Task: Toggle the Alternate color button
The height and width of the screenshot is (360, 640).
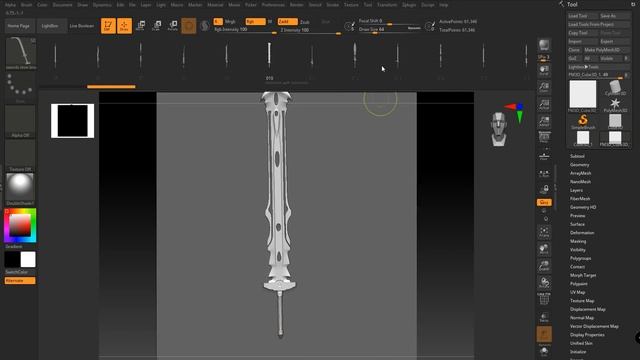Action: pos(20,281)
